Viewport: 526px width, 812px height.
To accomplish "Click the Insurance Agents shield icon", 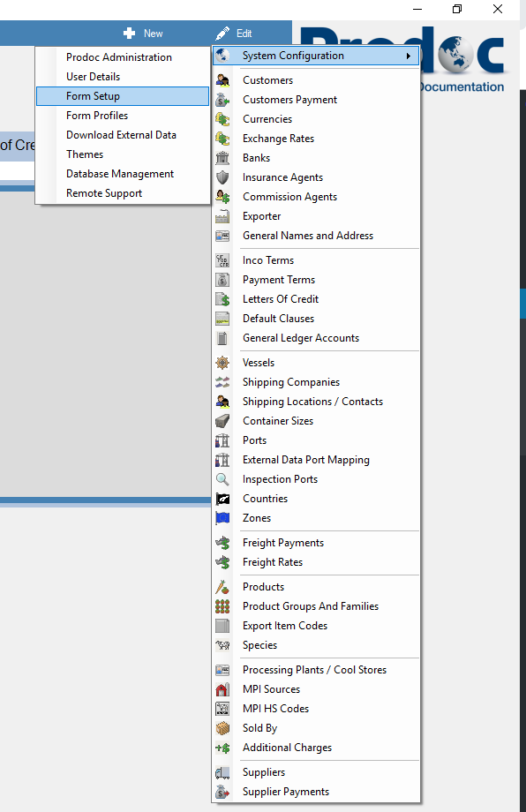I will pyautogui.click(x=222, y=177).
